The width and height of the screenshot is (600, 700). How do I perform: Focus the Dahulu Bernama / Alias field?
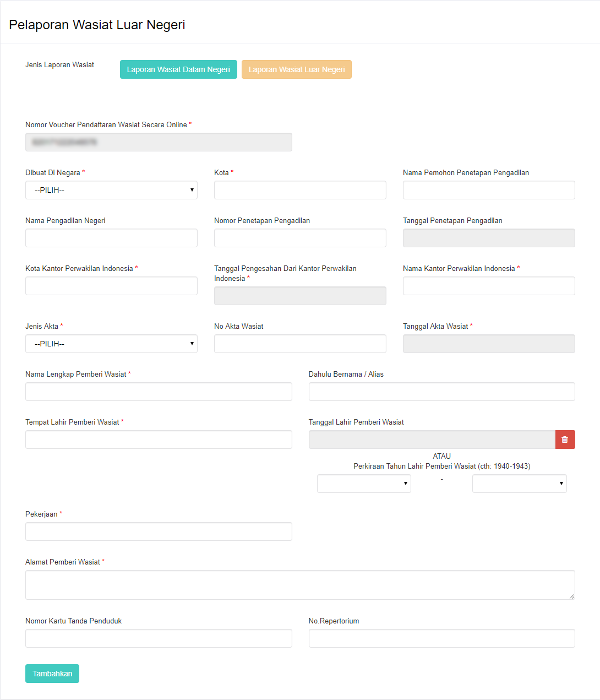pyautogui.click(x=441, y=392)
